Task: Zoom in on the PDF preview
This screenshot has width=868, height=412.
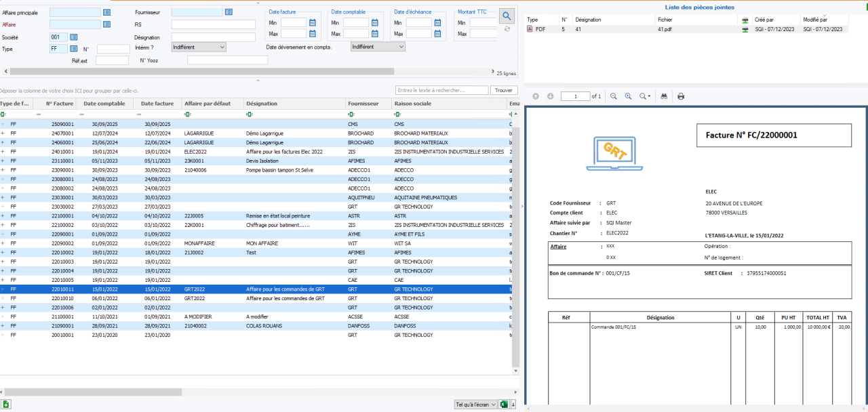Action: tap(628, 96)
